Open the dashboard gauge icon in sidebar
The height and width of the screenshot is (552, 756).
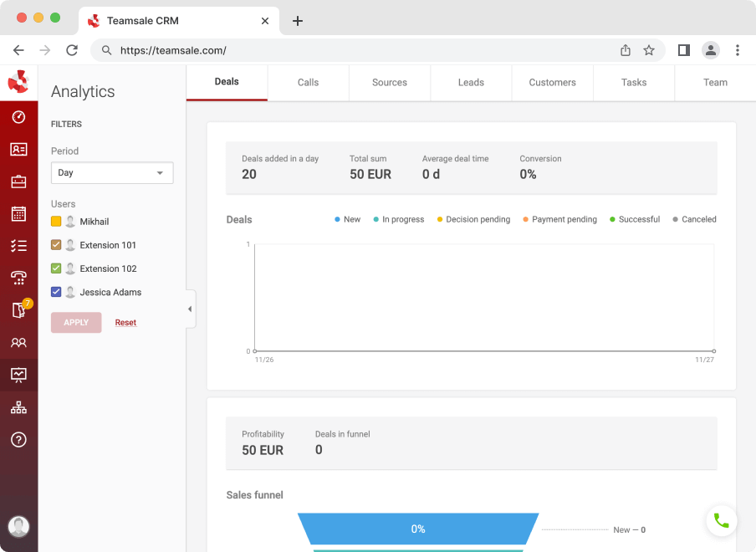click(x=18, y=117)
